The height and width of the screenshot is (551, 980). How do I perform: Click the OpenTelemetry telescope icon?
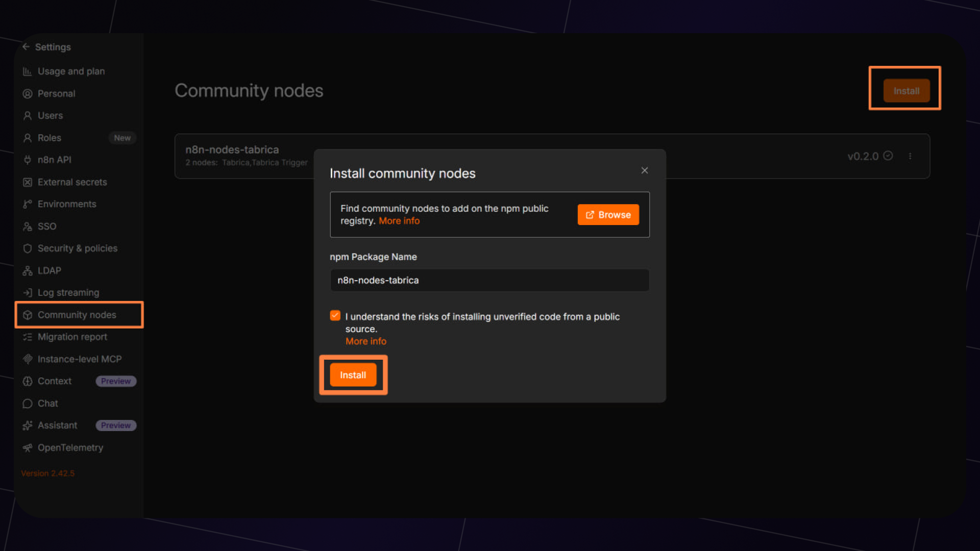coord(27,447)
